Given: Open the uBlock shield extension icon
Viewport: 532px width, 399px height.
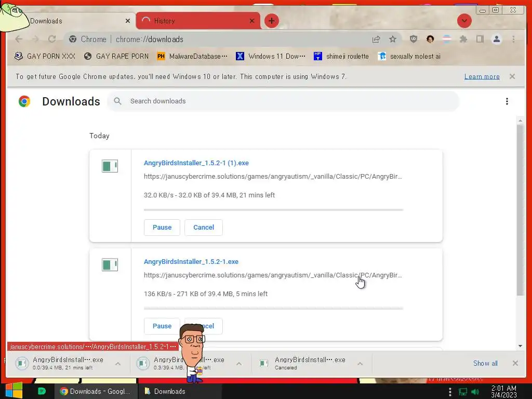Looking at the screenshot, I should [x=413, y=39].
